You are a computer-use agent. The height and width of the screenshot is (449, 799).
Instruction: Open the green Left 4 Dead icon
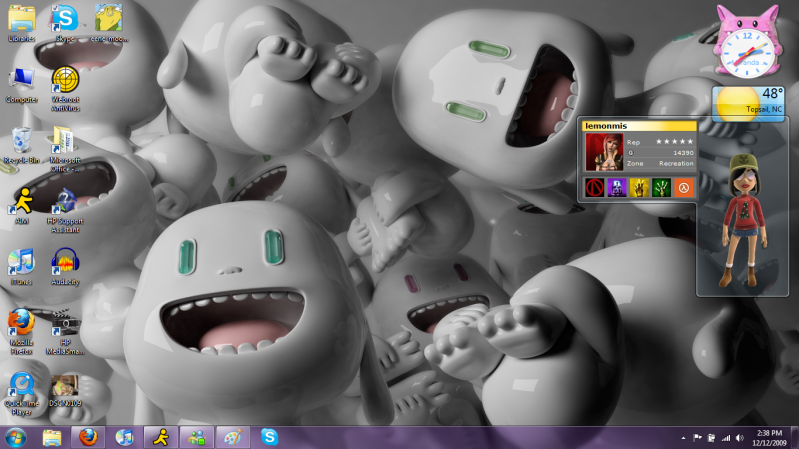[661, 188]
